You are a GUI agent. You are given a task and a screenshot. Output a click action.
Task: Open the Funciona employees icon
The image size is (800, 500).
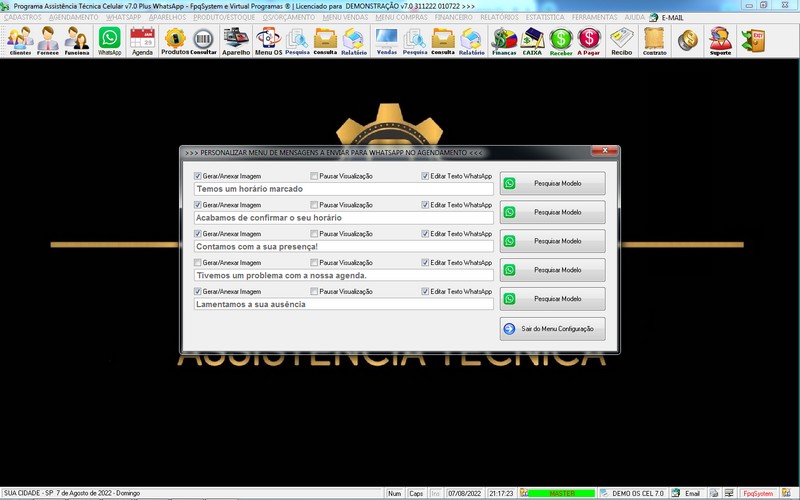pyautogui.click(x=77, y=41)
